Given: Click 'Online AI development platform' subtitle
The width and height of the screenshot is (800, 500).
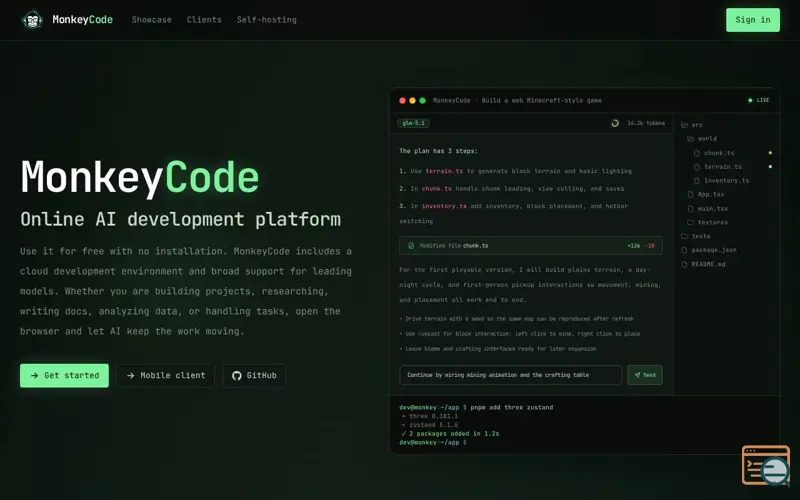Looking at the screenshot, I should pos(180,219).
